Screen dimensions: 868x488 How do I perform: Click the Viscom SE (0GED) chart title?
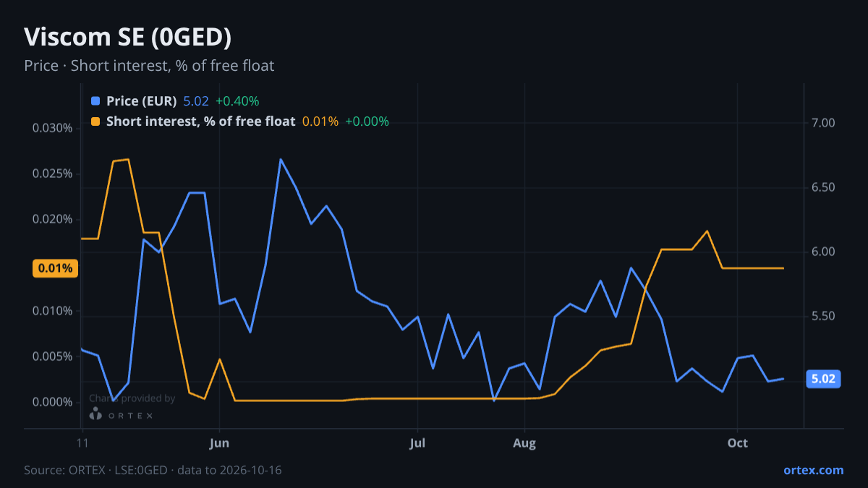[x=128, y=37]
